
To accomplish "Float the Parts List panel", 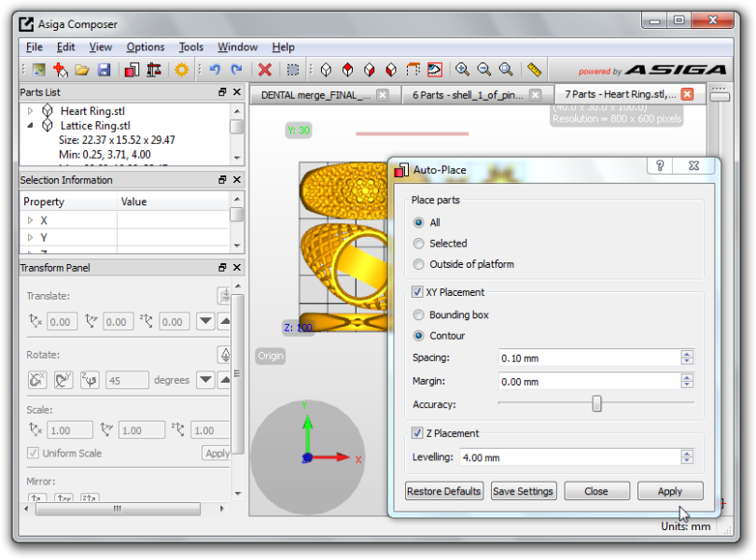I will 222,91.
